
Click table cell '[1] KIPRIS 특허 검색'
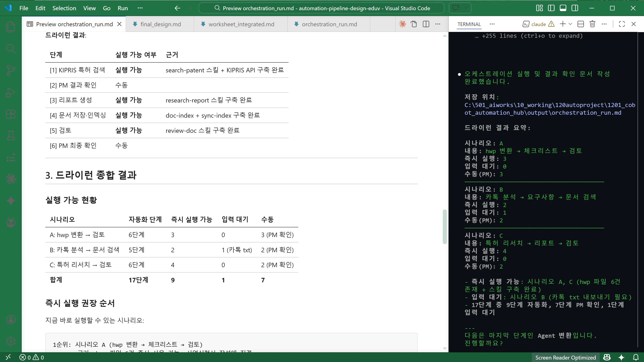pos(77,70)
